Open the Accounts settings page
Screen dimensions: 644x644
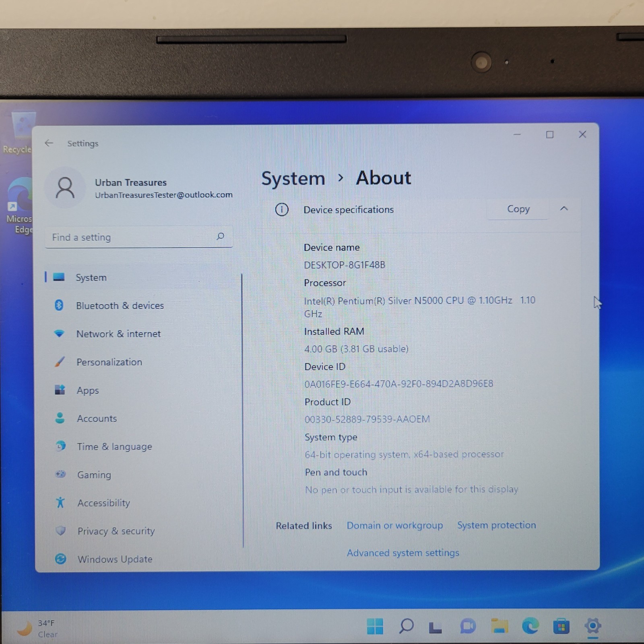coord(139,418)
